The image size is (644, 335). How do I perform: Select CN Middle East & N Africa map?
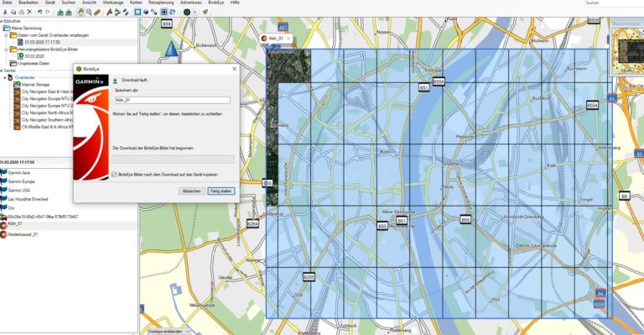point(47,127)
